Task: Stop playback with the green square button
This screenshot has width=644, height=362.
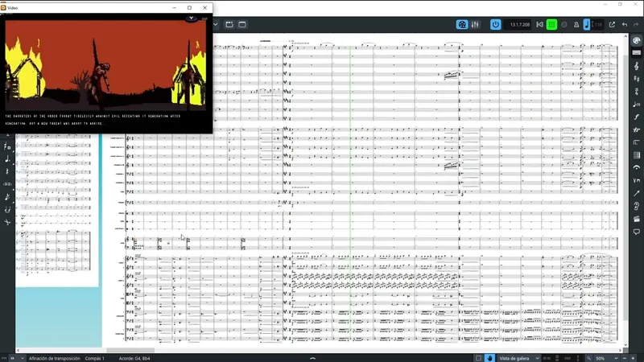Action: pyautogui.click(x=551, y=25)
